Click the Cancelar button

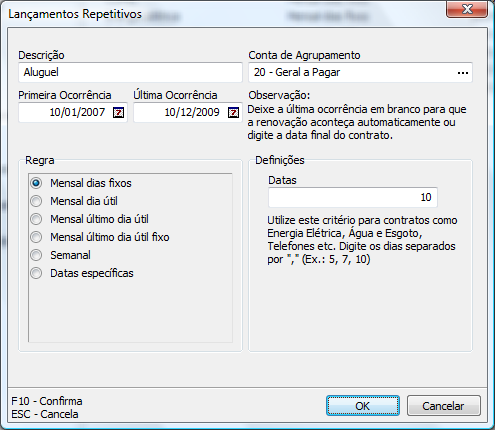tap(444, 406)
